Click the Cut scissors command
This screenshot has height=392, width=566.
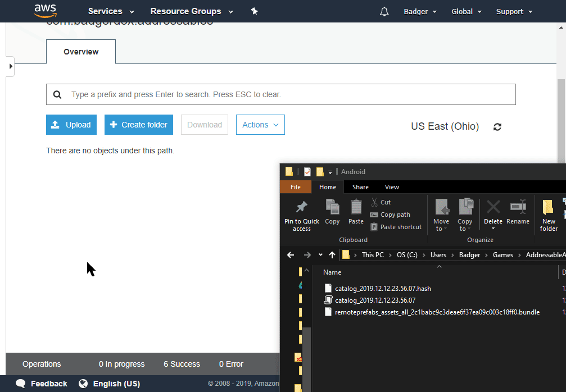click(381, 202)
